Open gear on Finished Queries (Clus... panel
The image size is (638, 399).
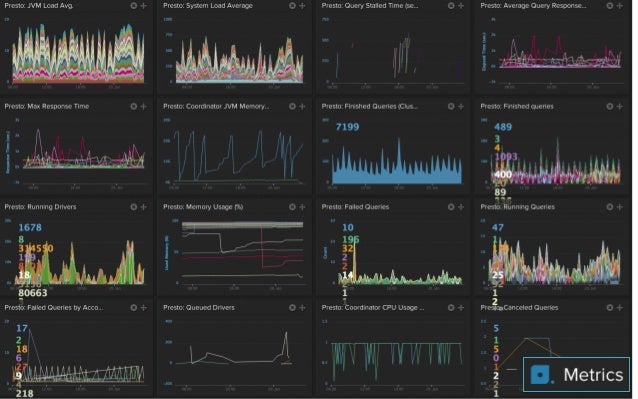(451, 106)
